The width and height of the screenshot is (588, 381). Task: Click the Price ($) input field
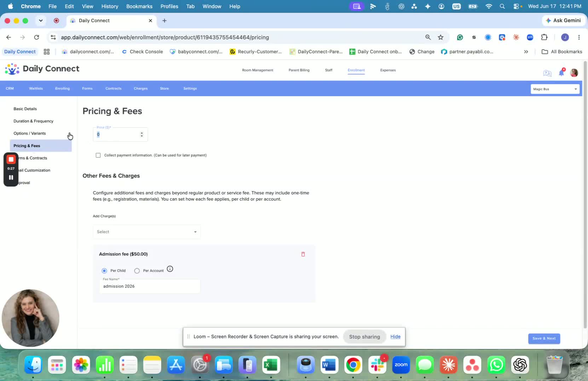120,135
